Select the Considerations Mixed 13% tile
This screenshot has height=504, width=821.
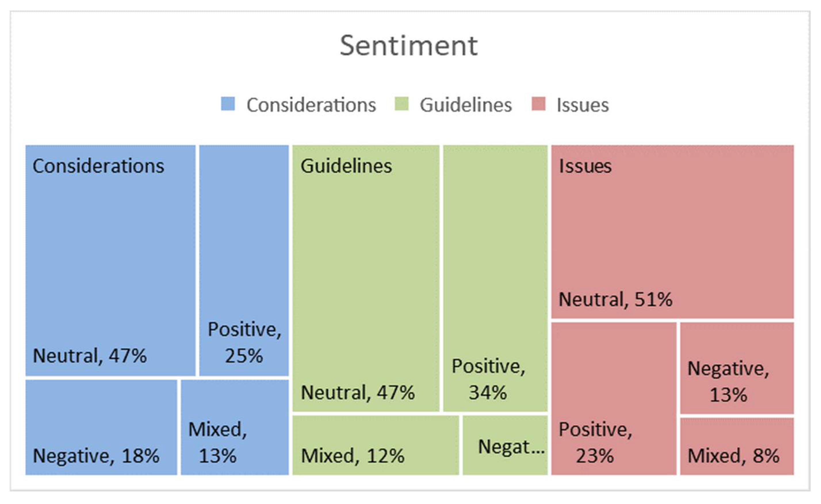[x=235, y=427]
